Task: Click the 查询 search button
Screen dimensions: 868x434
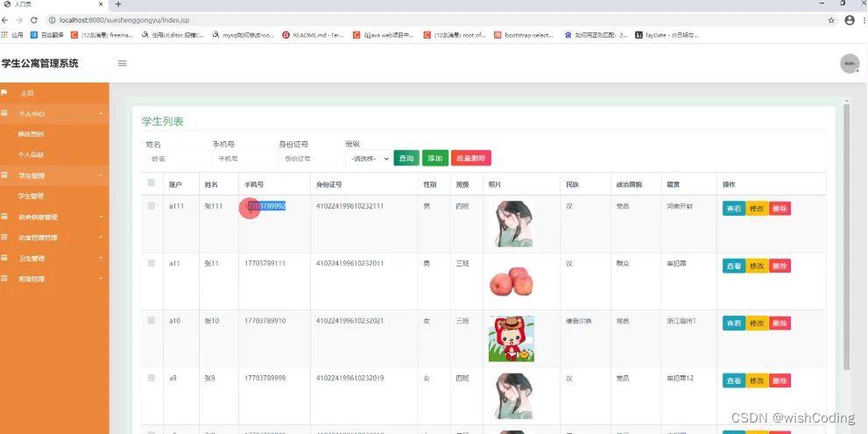Action: [406, 158]
